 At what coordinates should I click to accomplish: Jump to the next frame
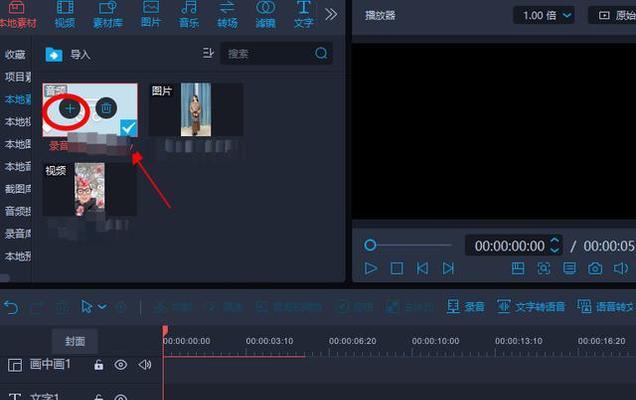click(x=448, y=269)
